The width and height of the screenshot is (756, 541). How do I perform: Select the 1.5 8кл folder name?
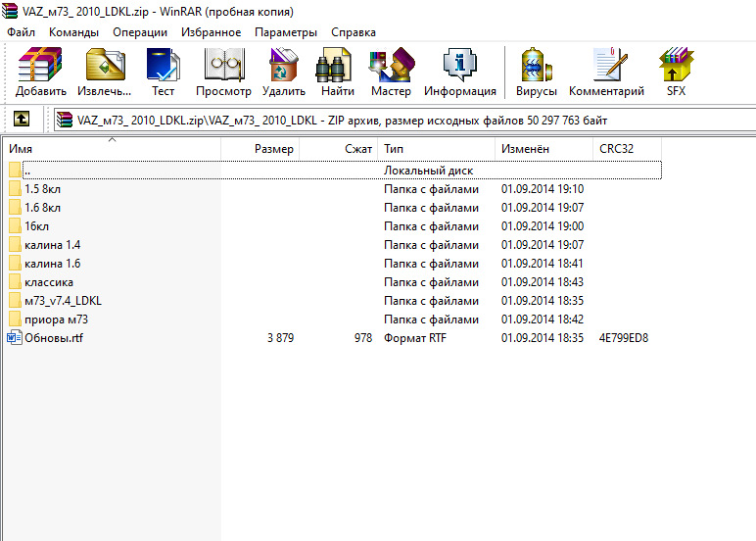(x=42, y=189)
